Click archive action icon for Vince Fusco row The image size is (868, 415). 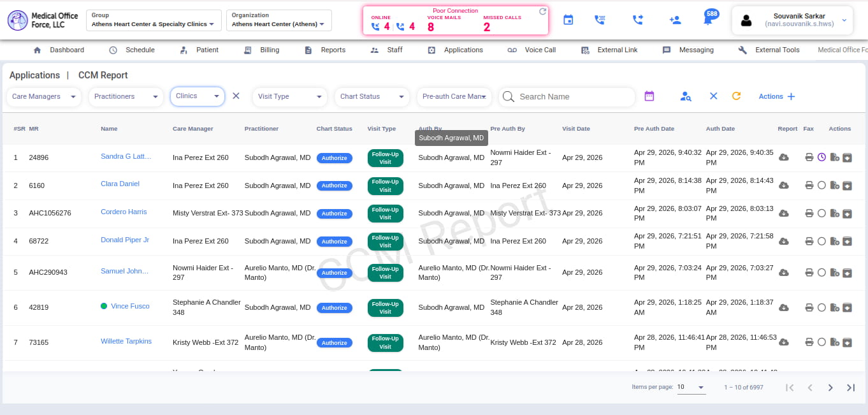(x=847, y=308)
